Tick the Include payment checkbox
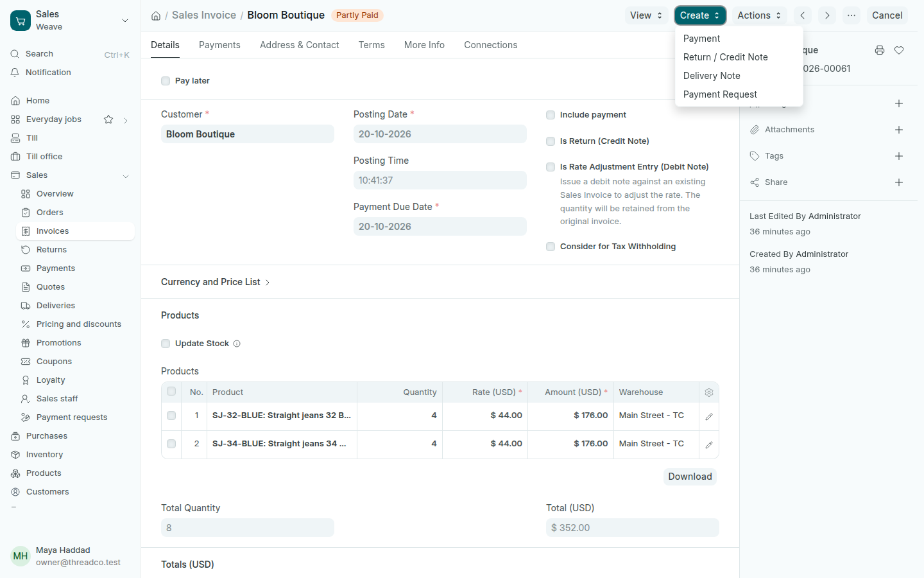Screen dimensions: 924x578 551,115
